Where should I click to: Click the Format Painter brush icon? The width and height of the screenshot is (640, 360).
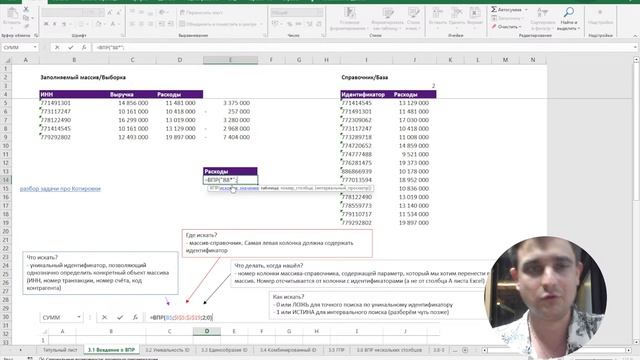click(x=26, y=26)
